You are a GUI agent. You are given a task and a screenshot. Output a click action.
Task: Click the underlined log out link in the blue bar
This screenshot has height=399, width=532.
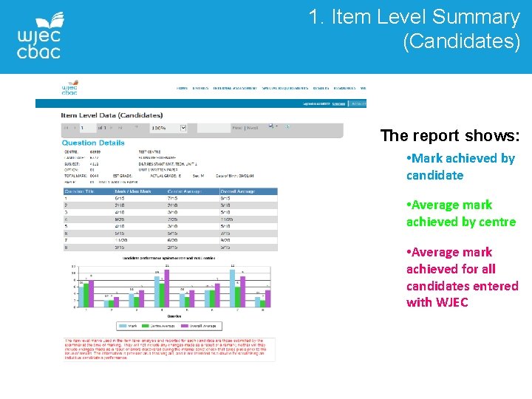tap(338, 104)
